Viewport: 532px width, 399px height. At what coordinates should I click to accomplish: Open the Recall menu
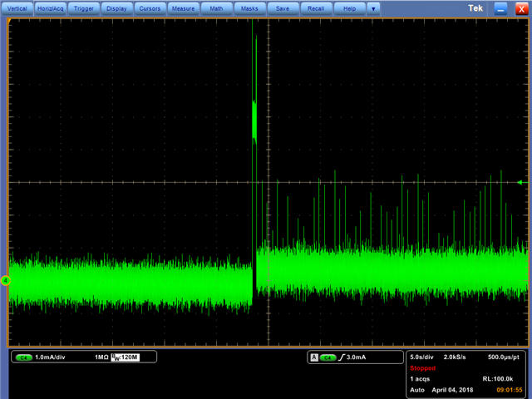pos(316,8)
